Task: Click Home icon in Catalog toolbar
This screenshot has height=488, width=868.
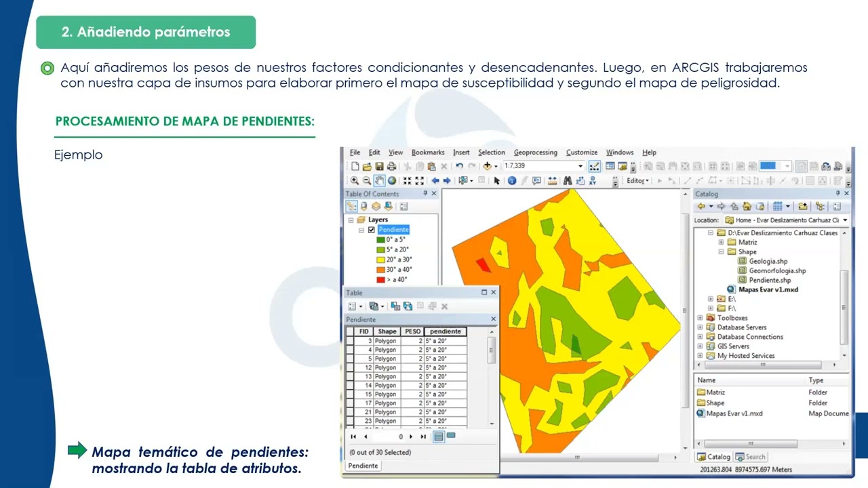Action: coord(747,207)
